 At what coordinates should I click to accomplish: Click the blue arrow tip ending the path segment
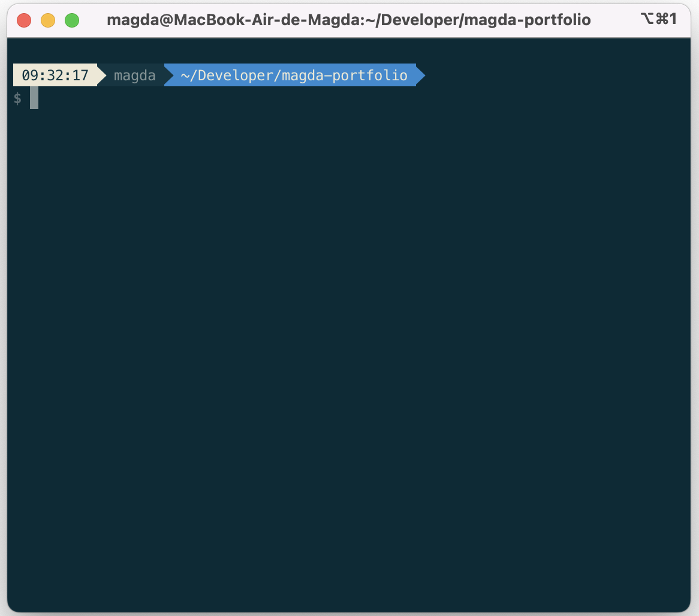coord(420,76)
